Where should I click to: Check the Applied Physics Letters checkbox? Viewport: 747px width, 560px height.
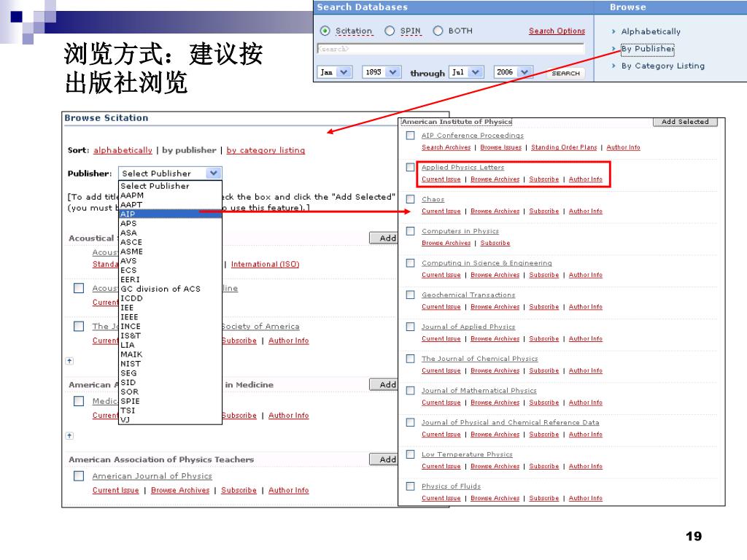click(410, 168)
